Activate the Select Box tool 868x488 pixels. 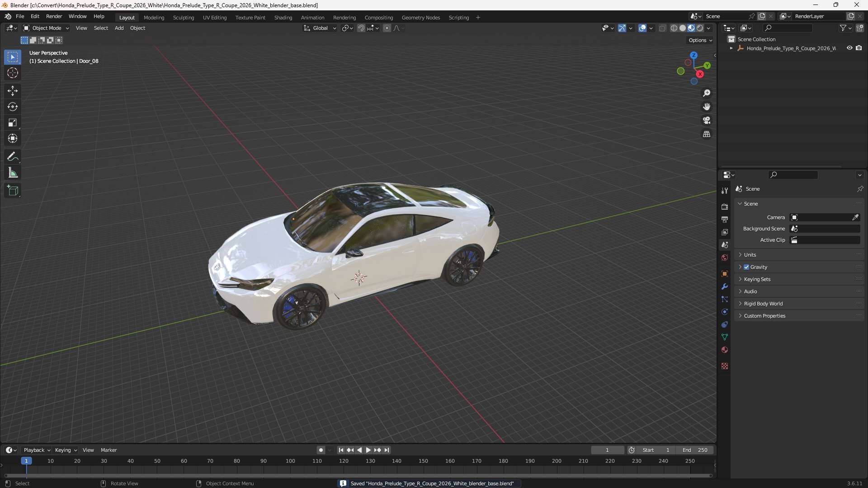coord(13,57)
